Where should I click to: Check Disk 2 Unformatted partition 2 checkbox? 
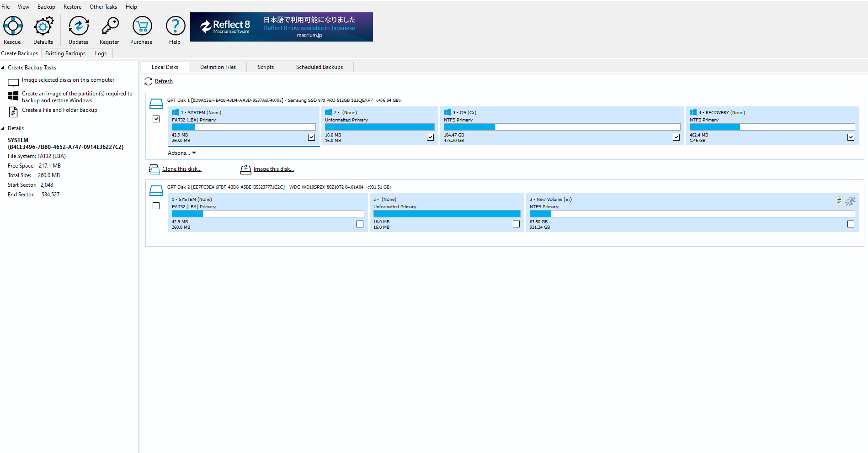pyautogui.click(x=517, y=224)
